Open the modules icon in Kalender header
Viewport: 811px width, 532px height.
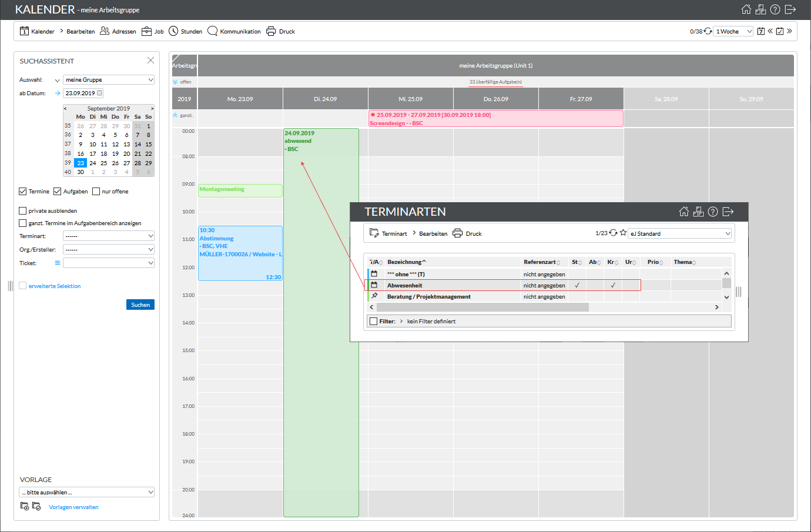click(760, 9)
